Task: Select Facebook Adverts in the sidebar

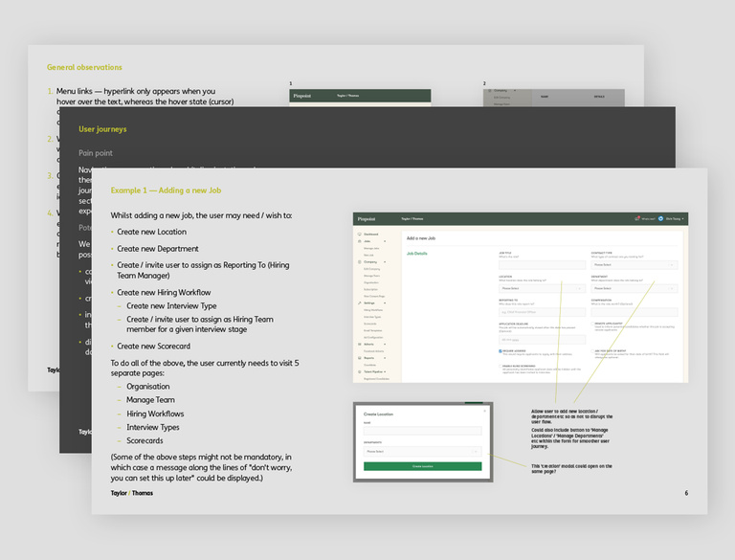Action: [x=373, y=351]
